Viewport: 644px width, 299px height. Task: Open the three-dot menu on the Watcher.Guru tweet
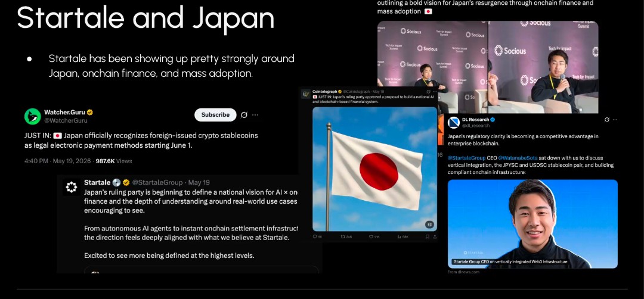255,115
